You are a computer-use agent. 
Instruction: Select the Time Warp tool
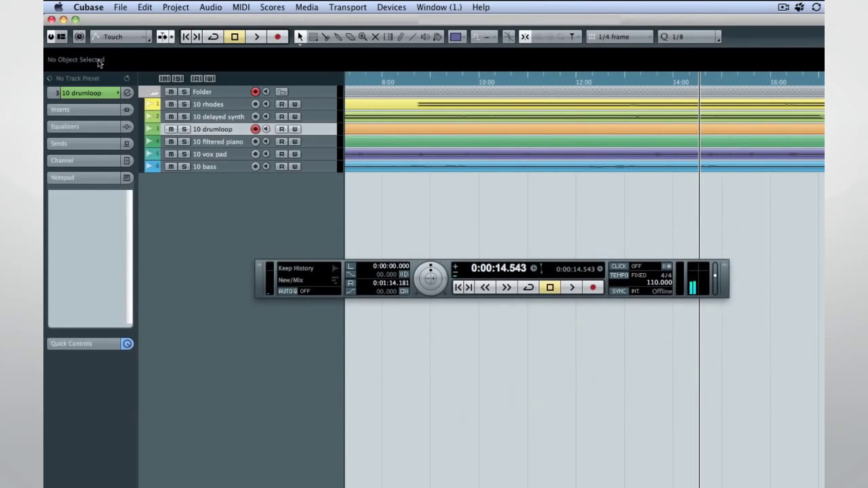[x=388, y=37]
